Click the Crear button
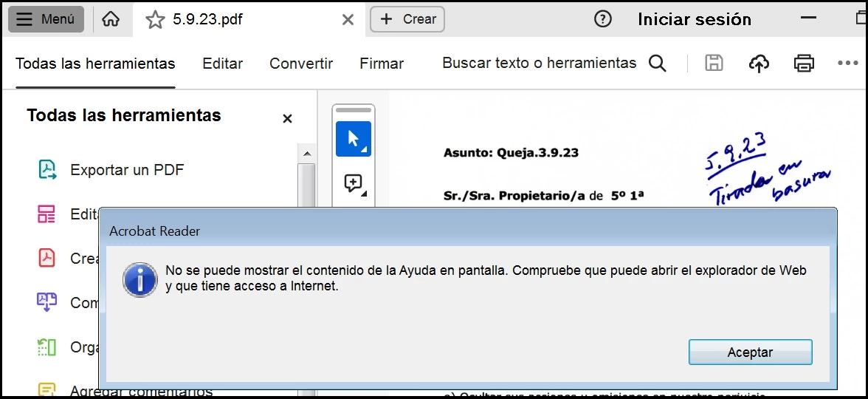The image size is (868, 399). pyautogui.click(x=407, y=19)
